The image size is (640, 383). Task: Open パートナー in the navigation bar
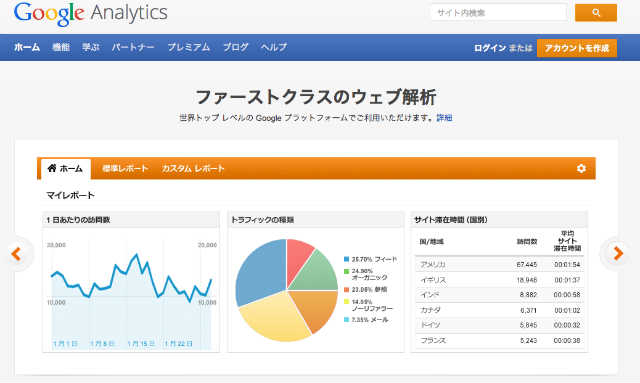coord(133,47)
